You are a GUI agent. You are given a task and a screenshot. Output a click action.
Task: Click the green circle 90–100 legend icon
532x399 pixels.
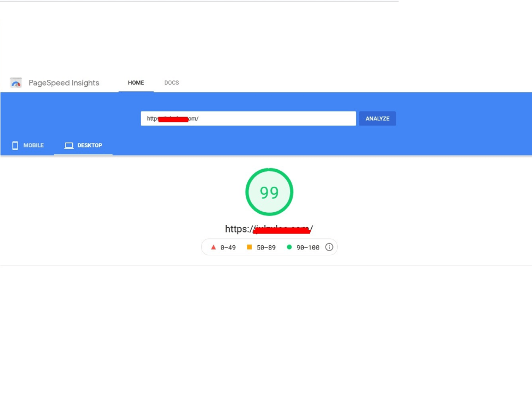[289, 247]
